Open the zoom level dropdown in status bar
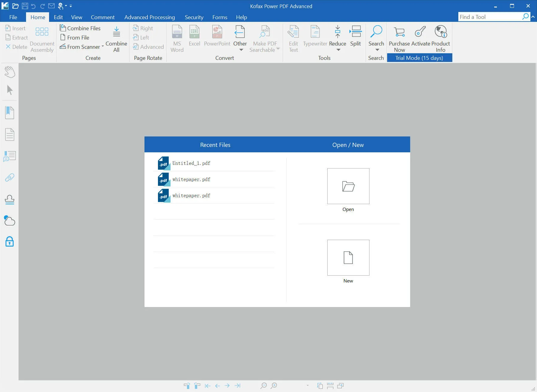 [x=308, y=385]
